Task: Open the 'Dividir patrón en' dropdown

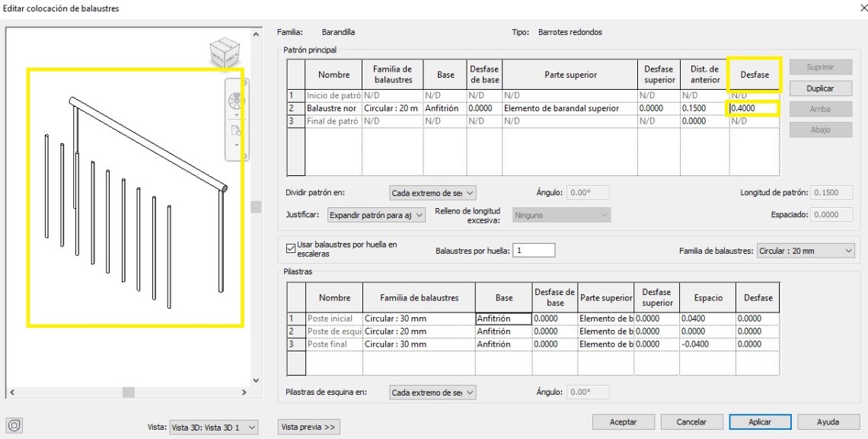Action: pyautogui.click(x=432, y=193)
